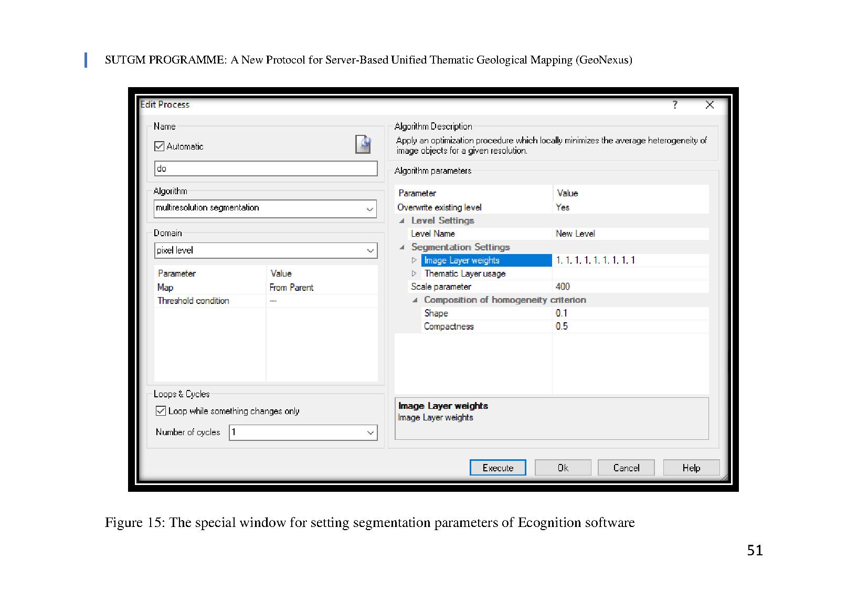Uncheck Loop while something changes only
This screenshot has height=612, width=868.
click(161, 411)
